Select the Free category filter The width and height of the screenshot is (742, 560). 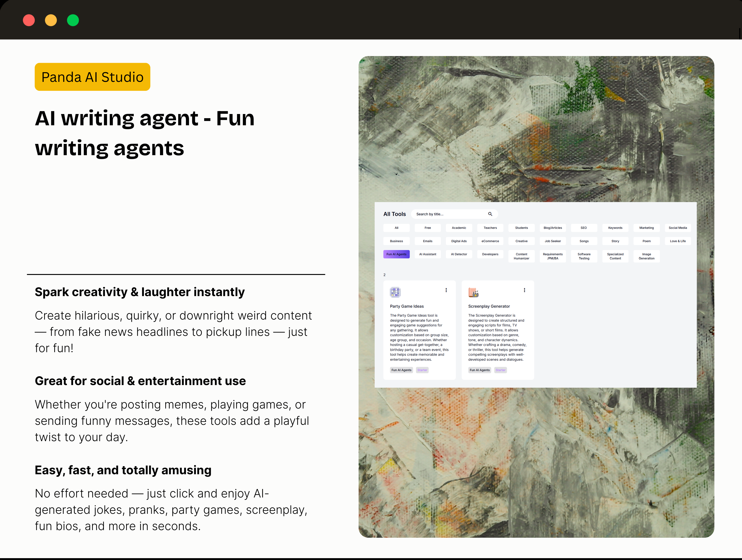(x=428, y=228)
